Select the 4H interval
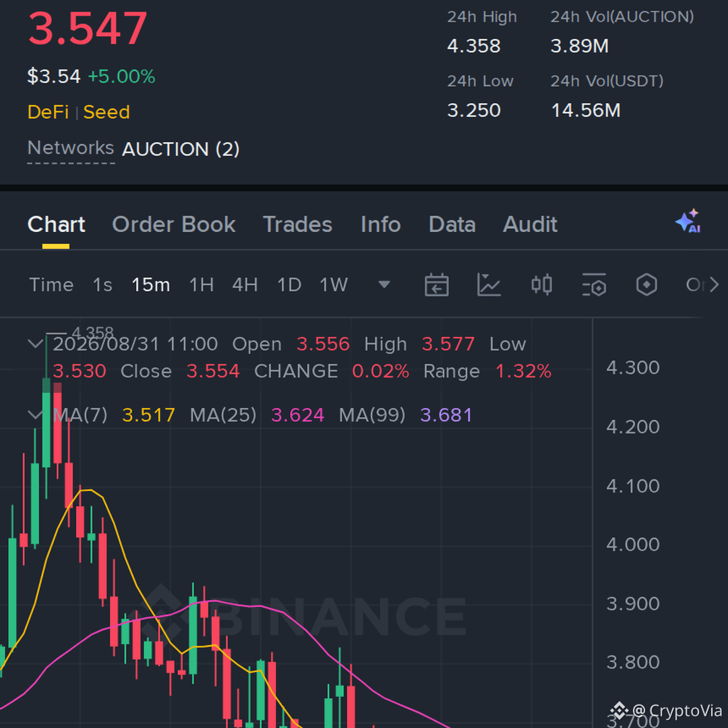 coord(245,284)
